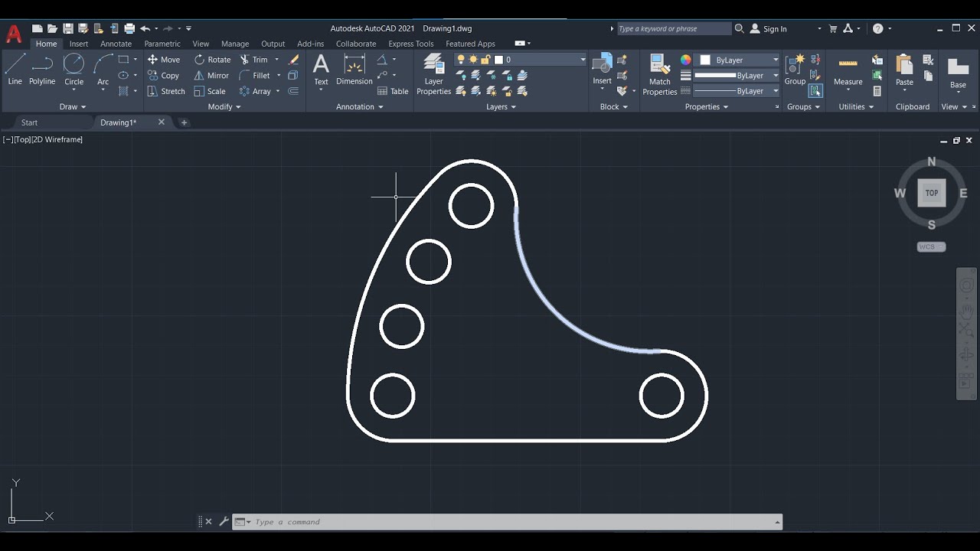Expand the Utilities panel
Screen dimensions: 980x551
pos(856,107)
